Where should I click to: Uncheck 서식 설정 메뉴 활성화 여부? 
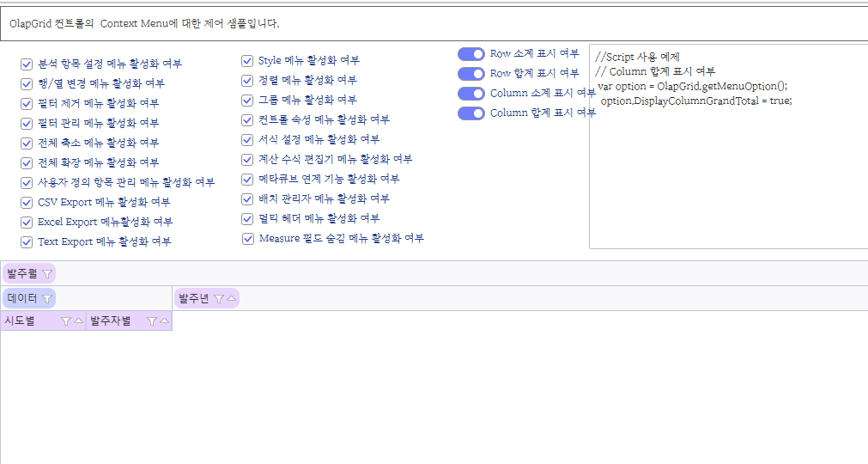247,140
